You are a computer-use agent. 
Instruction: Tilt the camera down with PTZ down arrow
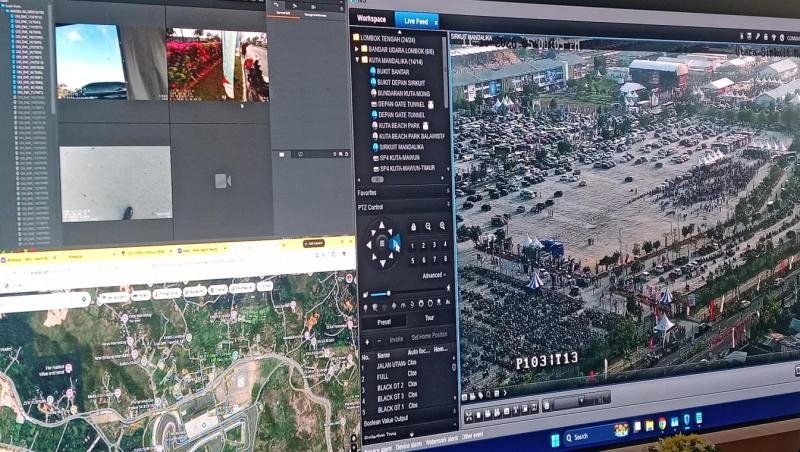[382, 263]
